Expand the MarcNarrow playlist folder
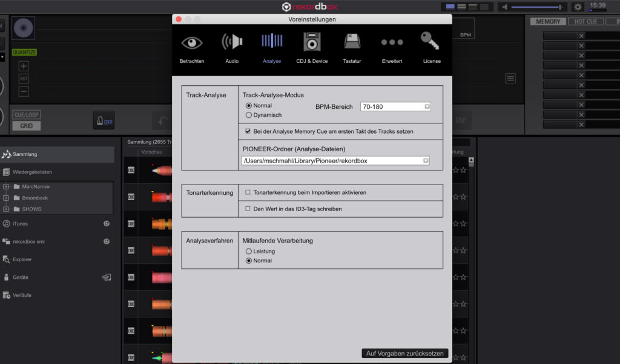This screenshot has height=364, width=620. [6, 186]
